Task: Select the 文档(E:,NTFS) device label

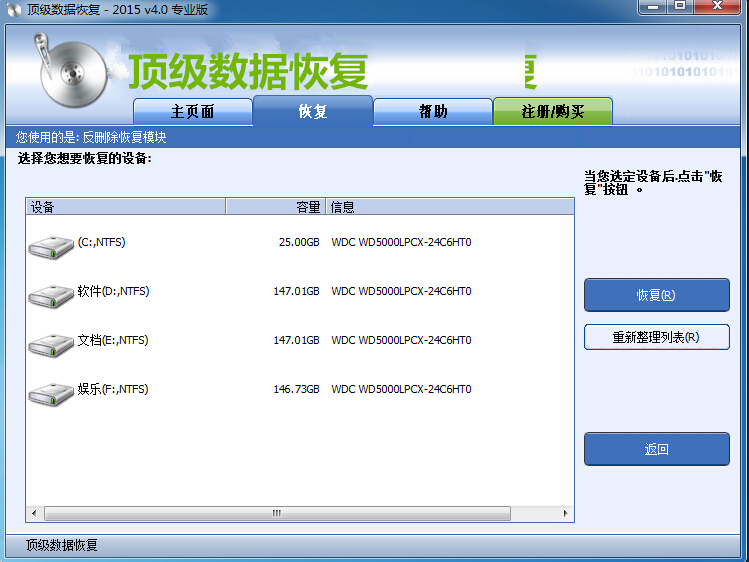Action: [x=113, y=340]
